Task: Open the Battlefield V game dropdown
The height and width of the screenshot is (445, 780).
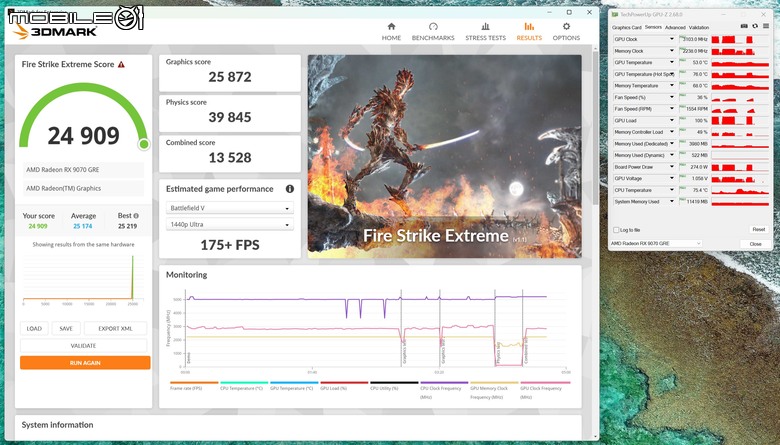Action: pos(230,208)
